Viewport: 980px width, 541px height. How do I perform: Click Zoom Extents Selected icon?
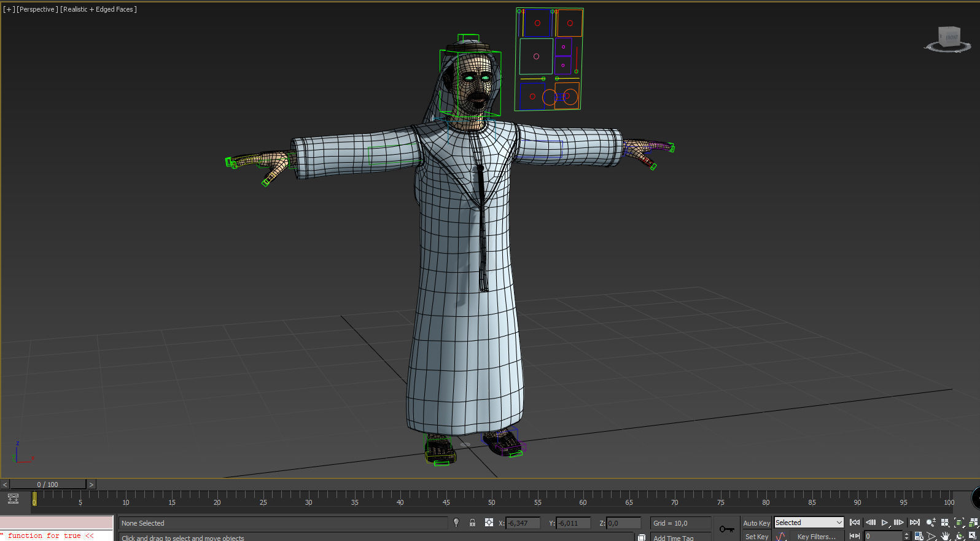[x=959, y=523]
